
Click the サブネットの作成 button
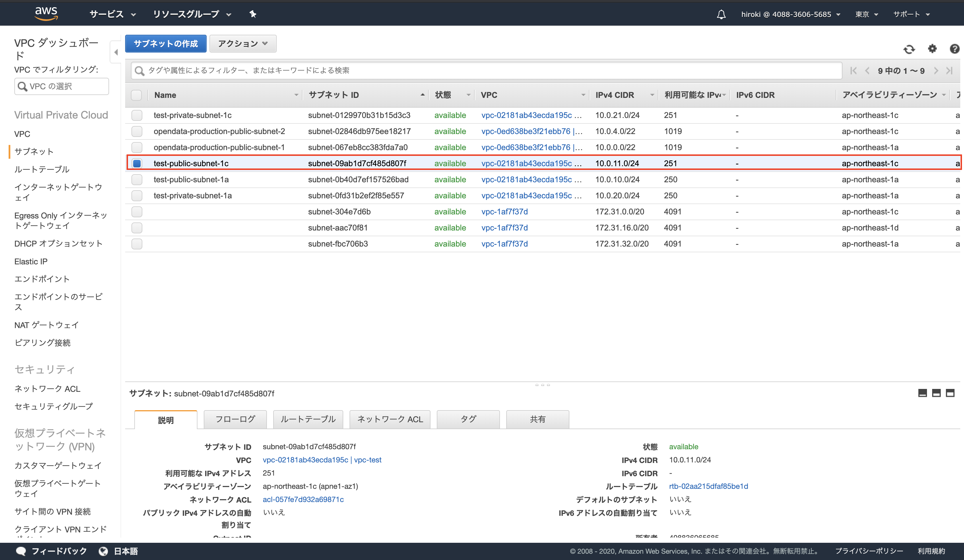[x=165, y=44]
